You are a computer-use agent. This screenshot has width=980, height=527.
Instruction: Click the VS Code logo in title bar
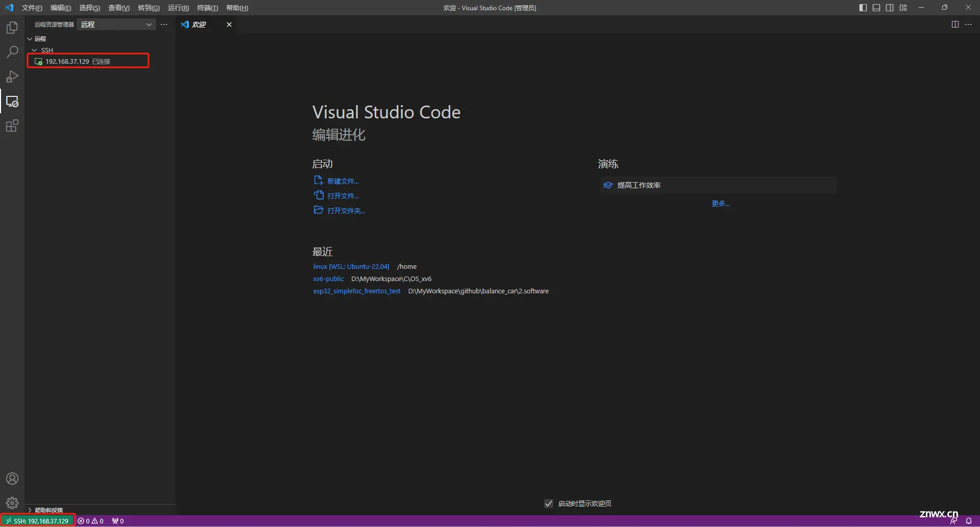[9, 8]
